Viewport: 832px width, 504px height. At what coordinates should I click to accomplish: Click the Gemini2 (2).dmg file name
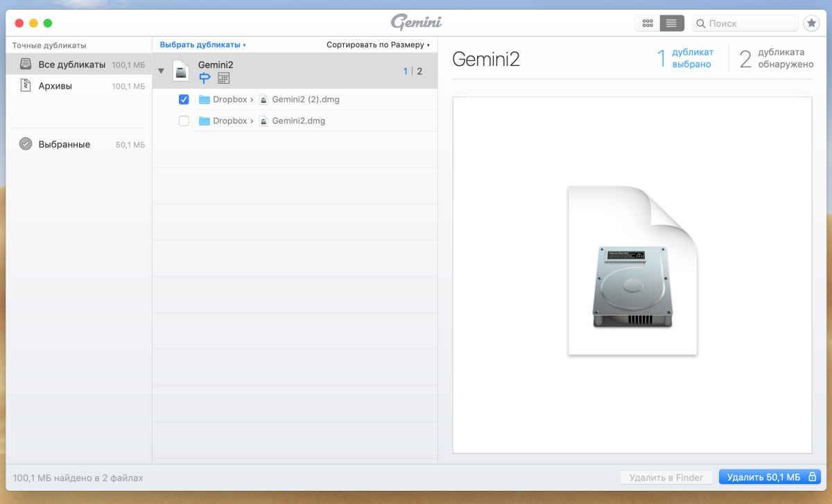306,100
